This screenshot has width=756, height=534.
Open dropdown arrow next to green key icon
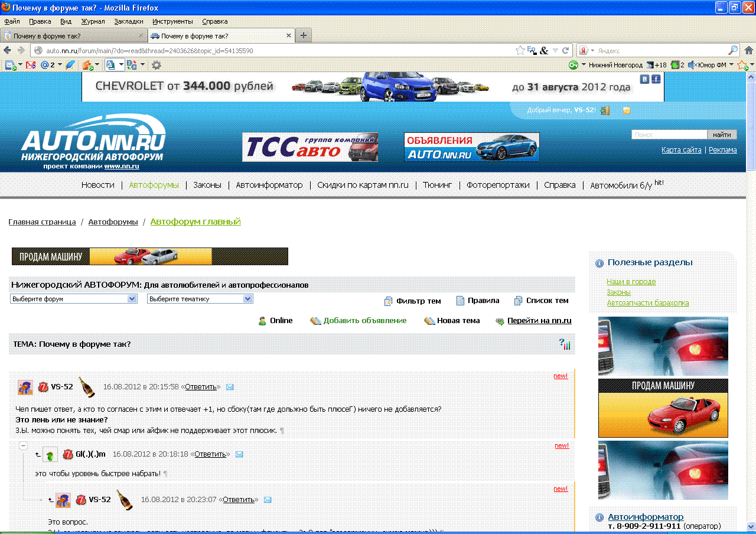584,65
